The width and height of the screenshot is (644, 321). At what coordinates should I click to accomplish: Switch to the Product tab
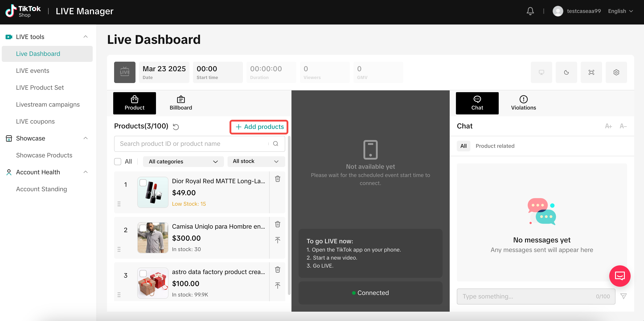click(135, 103)
